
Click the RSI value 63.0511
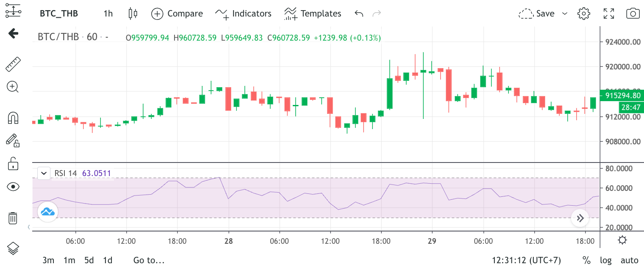[97, 173]
